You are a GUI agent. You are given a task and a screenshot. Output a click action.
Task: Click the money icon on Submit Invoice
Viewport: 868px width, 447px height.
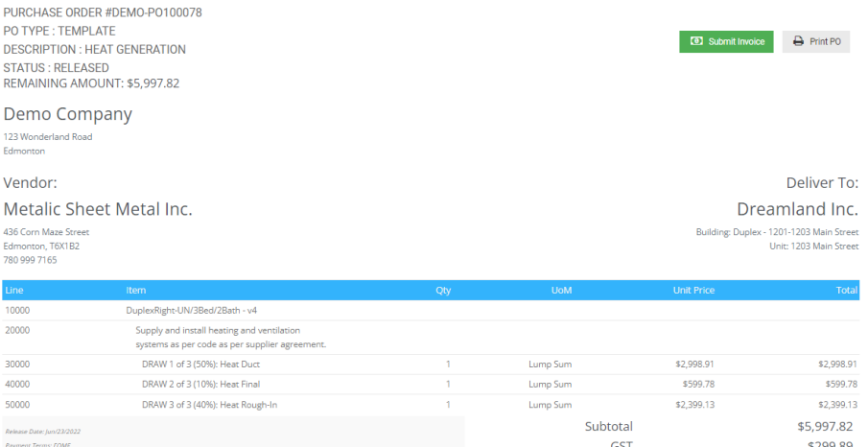695,42
